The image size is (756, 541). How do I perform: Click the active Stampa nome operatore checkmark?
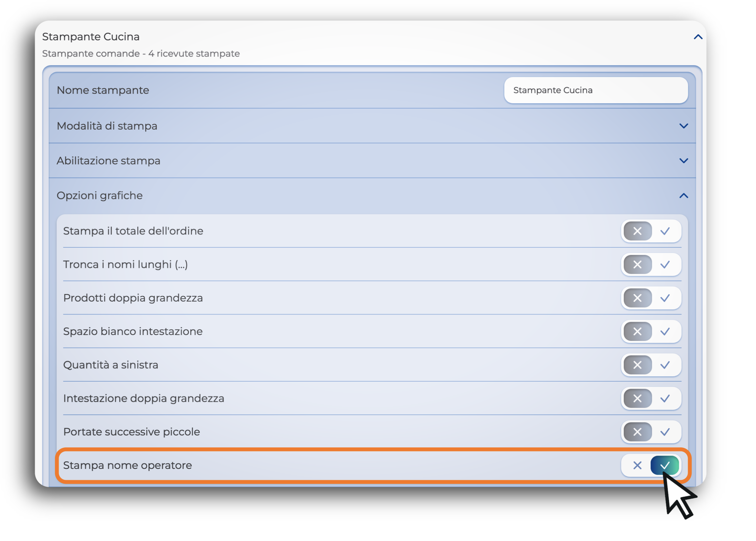point(665,465)
